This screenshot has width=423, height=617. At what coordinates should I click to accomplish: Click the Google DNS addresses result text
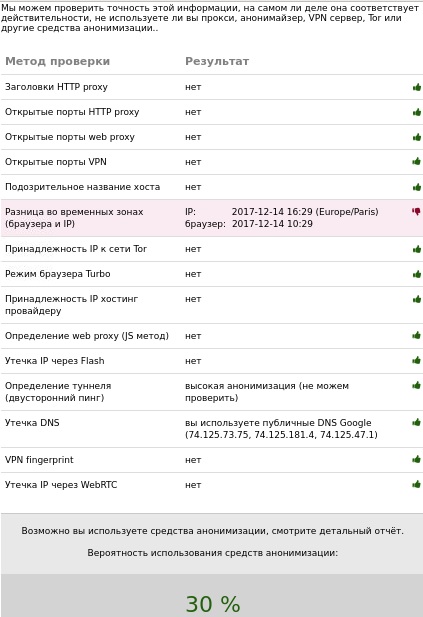point(281,429)
